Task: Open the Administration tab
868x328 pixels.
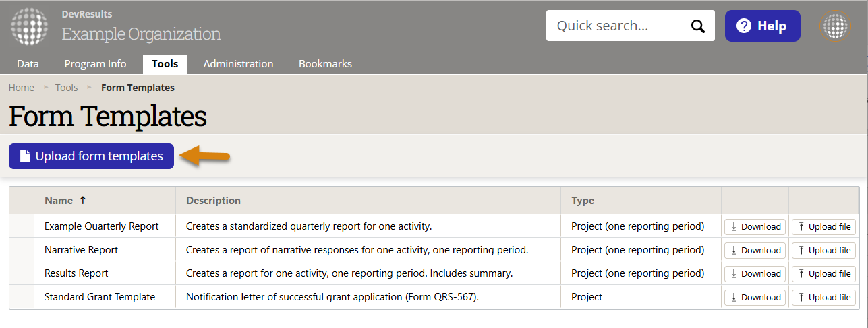Action: (238, 64)
